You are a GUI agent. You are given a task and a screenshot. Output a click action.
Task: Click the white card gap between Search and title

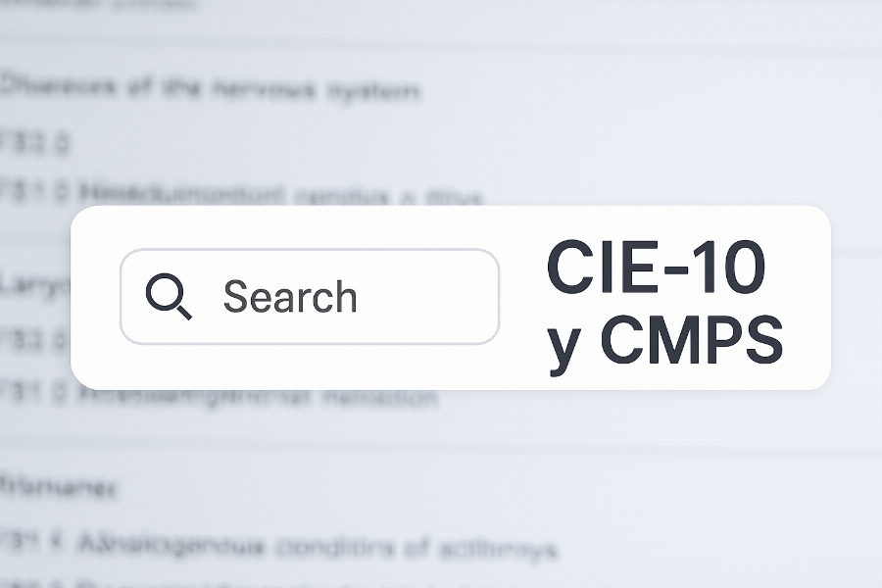point(521,296)
